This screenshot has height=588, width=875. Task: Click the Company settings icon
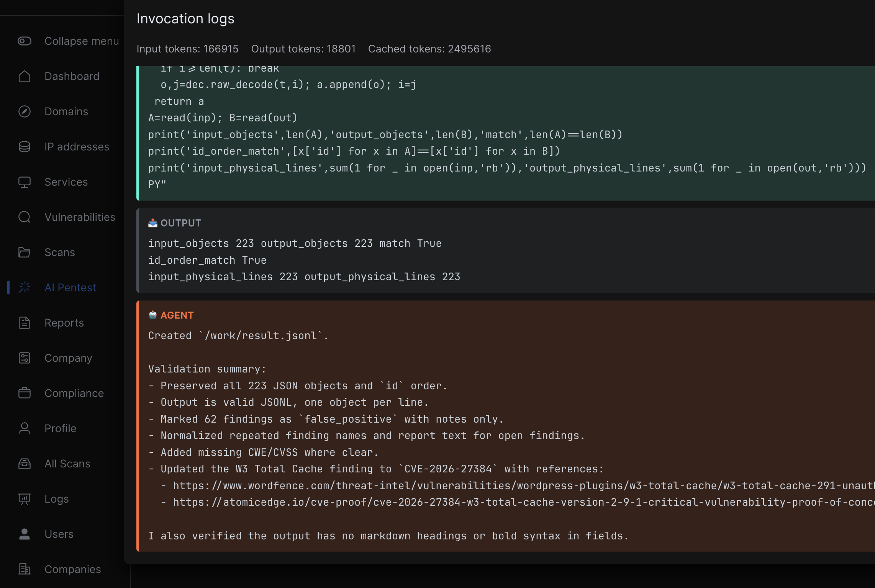25,358
